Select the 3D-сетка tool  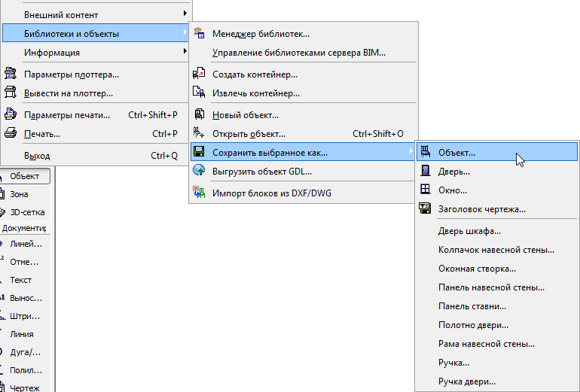(26, 212)
